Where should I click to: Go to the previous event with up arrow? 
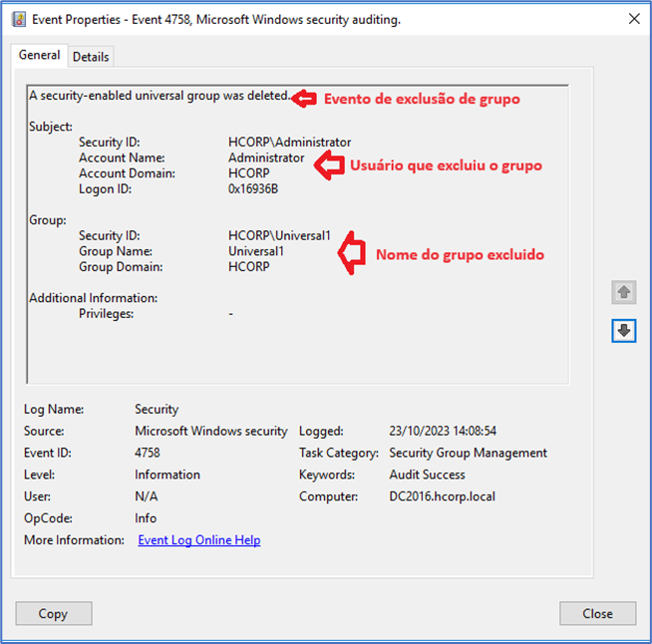coord(624,292)
